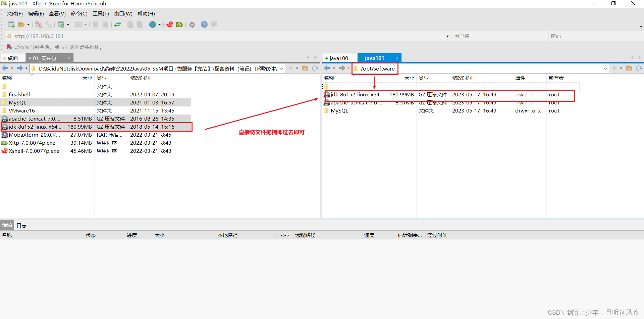Open options with the gear icon
This screenshot has width=644, height=319.
click(x=192, y=25)
